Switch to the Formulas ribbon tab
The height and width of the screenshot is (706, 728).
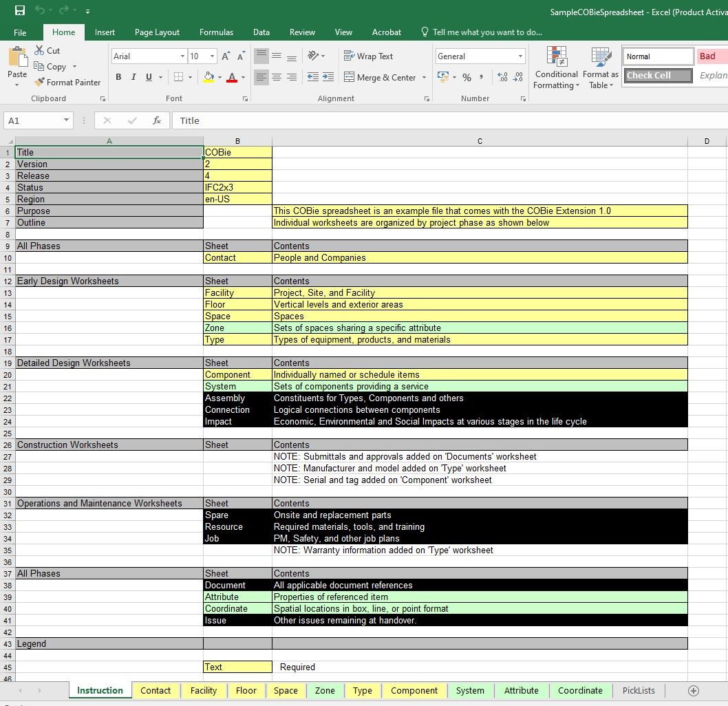pos(216,32)
